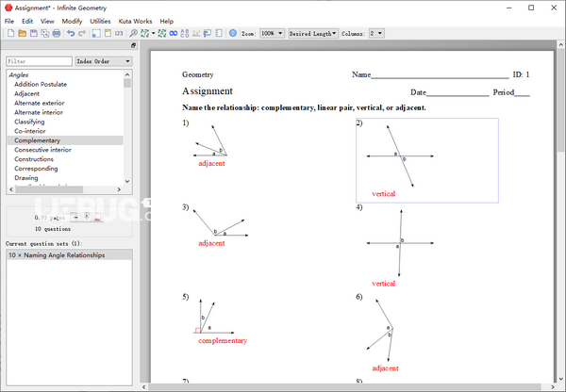
Task: Click the green regenerate questions icon
Action: point(144,34)
